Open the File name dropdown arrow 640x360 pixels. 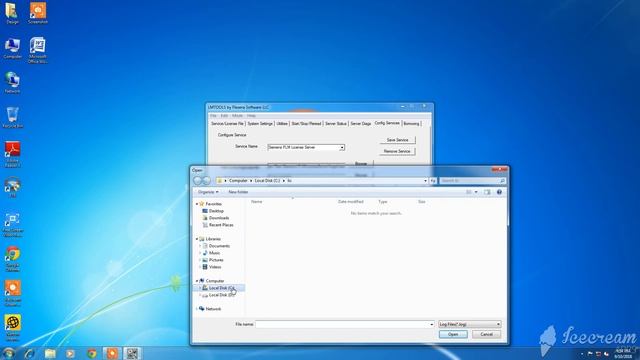click(431, 324)
